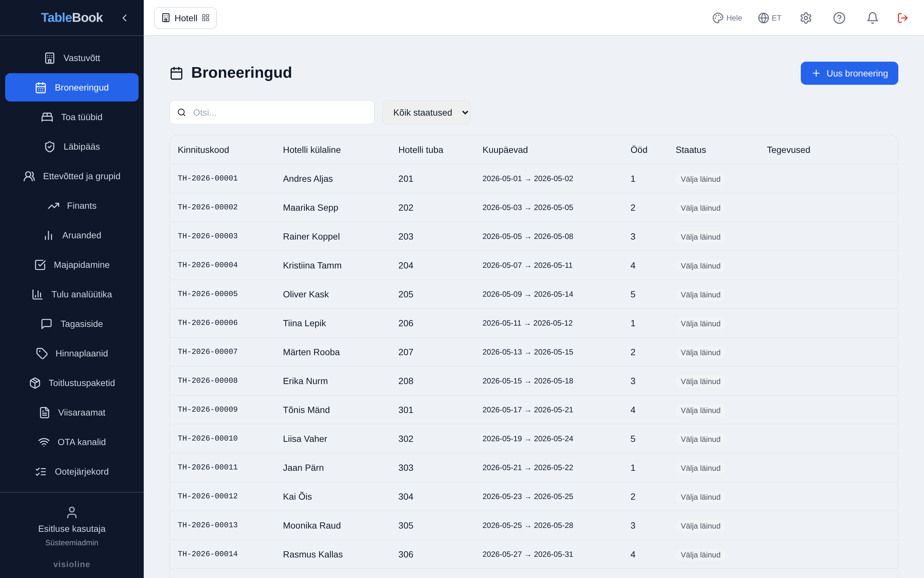The image size is (924, 578).
Task: Open notifications with the bell icon
Action: tap(872, 18)
